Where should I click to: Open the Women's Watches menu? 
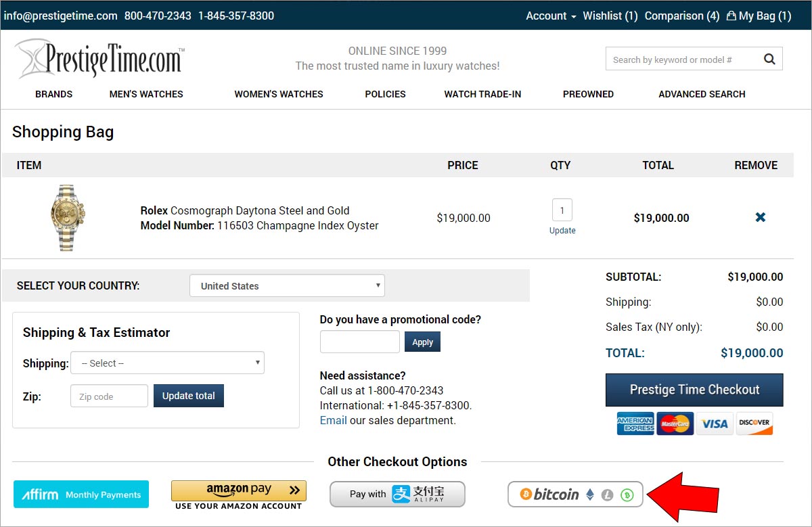coord(279,94)
